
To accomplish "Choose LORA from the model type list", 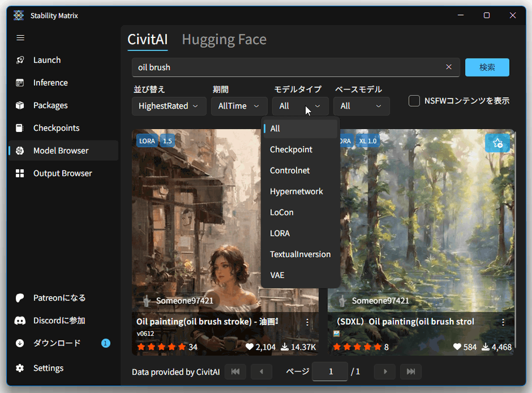I will point(300,234).
